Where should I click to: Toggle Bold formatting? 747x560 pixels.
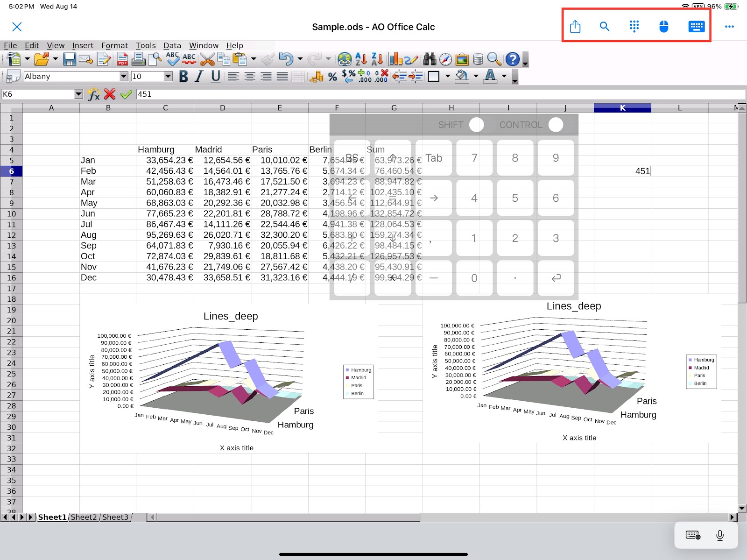point(183,77)
